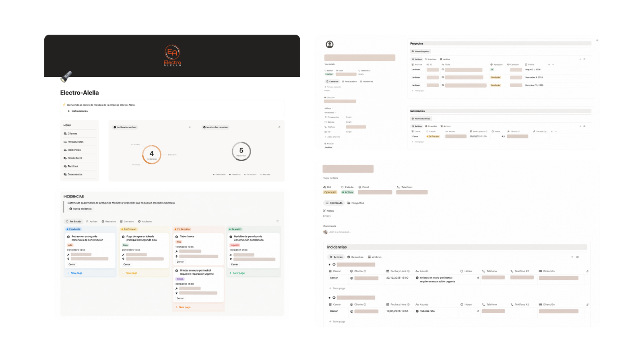Image resolution: width=644 pixels, height=362 pixels.
Task: Click the August 31, 2026 date cell
Action: 533,70
